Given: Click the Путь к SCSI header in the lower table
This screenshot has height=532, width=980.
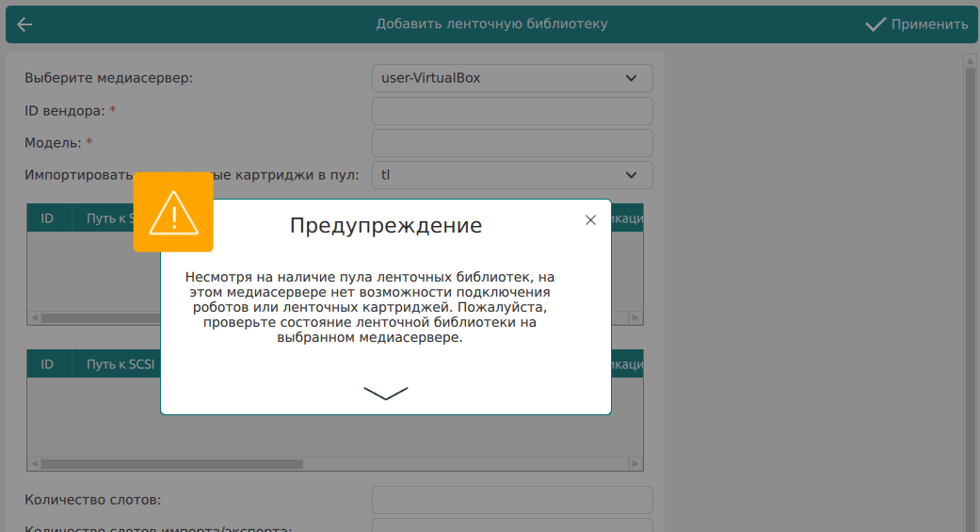Looking at the screenshot, I should coord(120,364).
